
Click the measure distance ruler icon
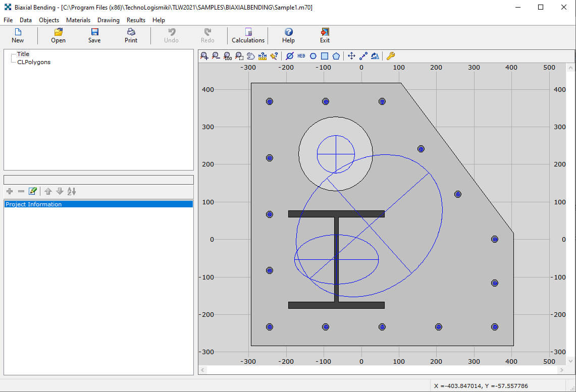click(x=262, y=56)
